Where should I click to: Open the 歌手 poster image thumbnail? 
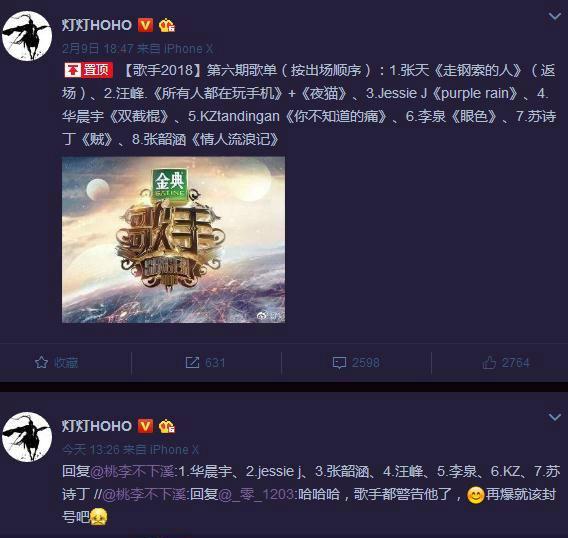click(174, 239)
